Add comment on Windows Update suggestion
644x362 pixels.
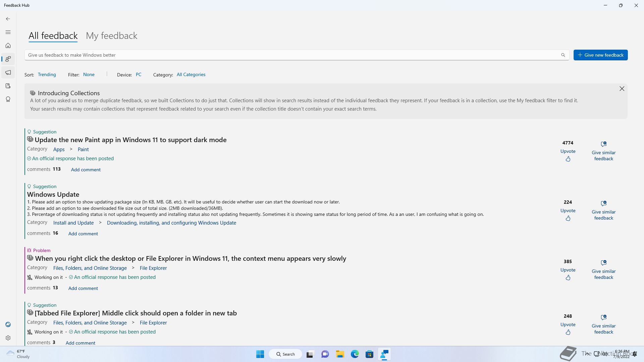83,234
